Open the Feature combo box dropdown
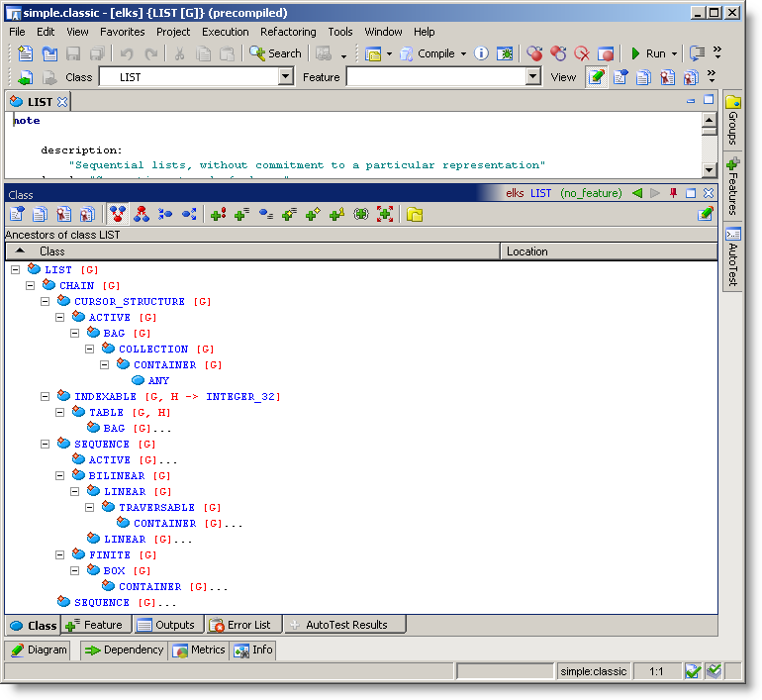Screen dimensions: 762x700 click(x=533, y=77)
